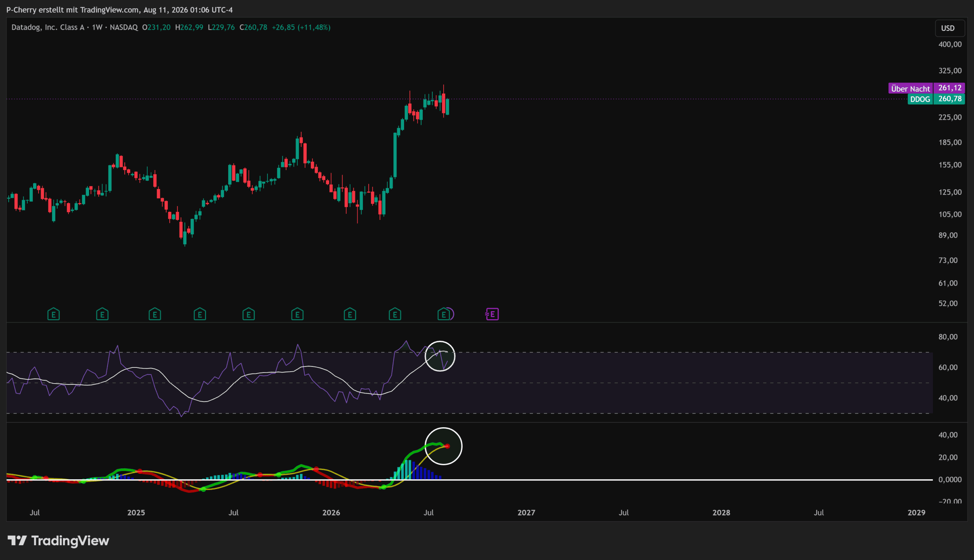The image size is (974, 560).
Task: Click the 2029 time axis label
Action: click(x=916, y=513)
